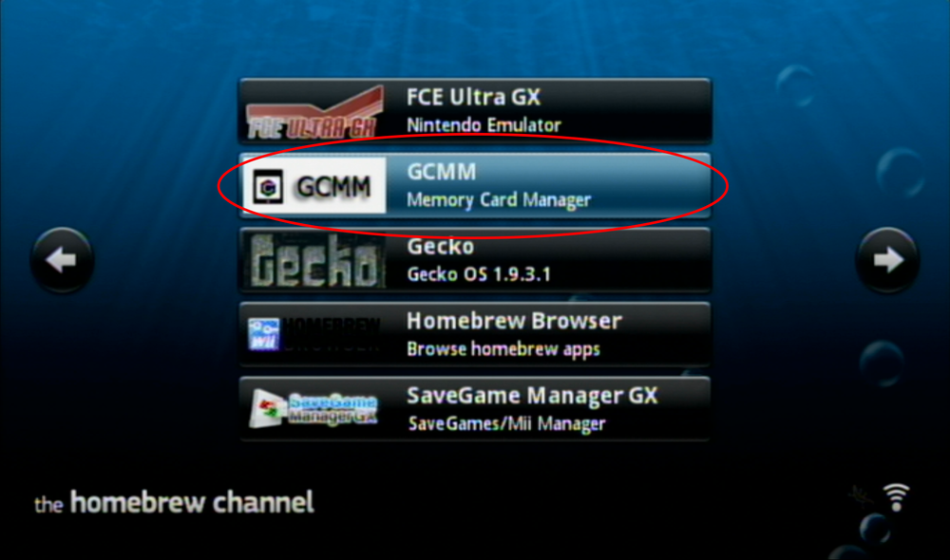Select the SaveGame Manager GX title

tap(532, 396)
